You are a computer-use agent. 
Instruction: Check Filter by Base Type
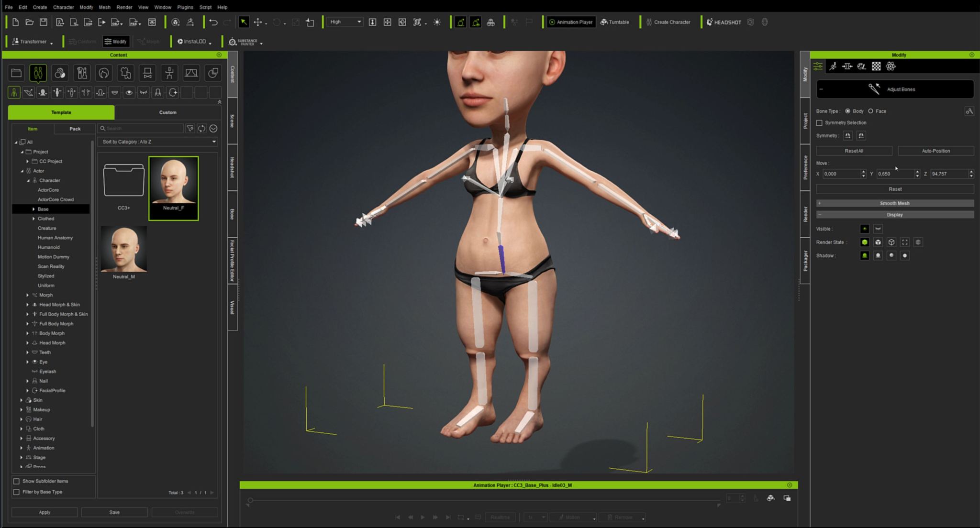(16, 492)
